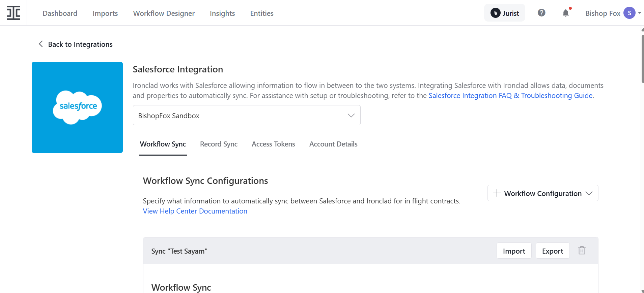Click the back arrow beside Back to Integrations
The image size is (644, 293).
(x=41, y=44)
